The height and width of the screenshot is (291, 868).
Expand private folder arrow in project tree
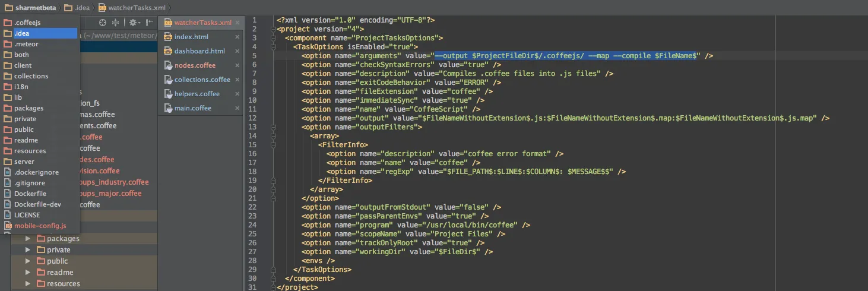[x=27, y=250]
